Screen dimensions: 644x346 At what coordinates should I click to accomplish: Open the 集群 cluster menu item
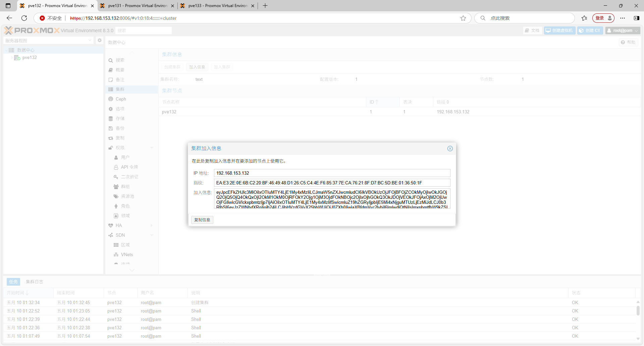(131, 90)
